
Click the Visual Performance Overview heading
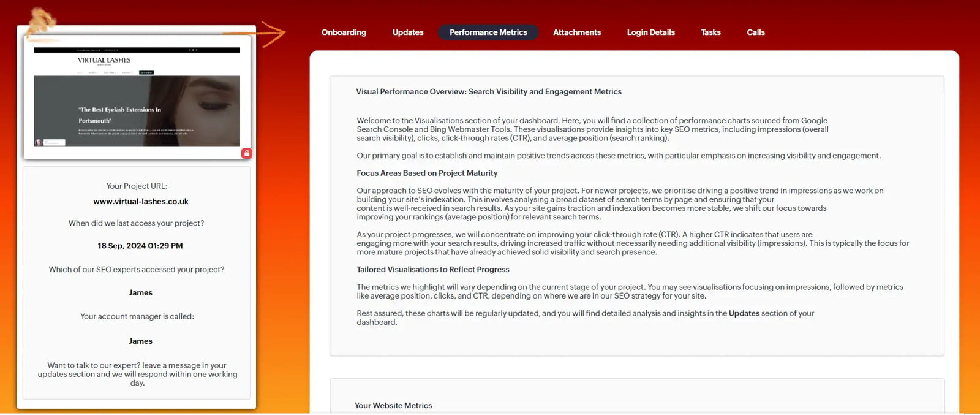point(489,92)
